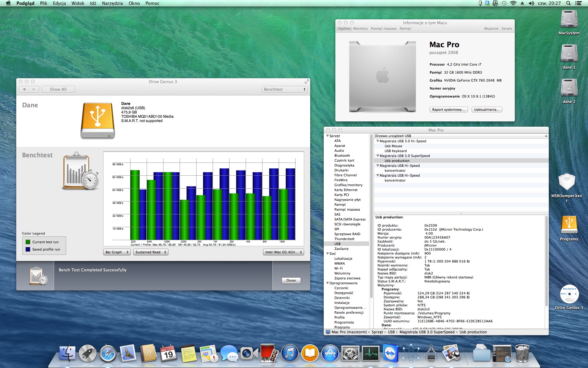Select dane 2 drive on desktop
Image resolution: width=588 pixels, height=368 pixels.
(569, 91)
